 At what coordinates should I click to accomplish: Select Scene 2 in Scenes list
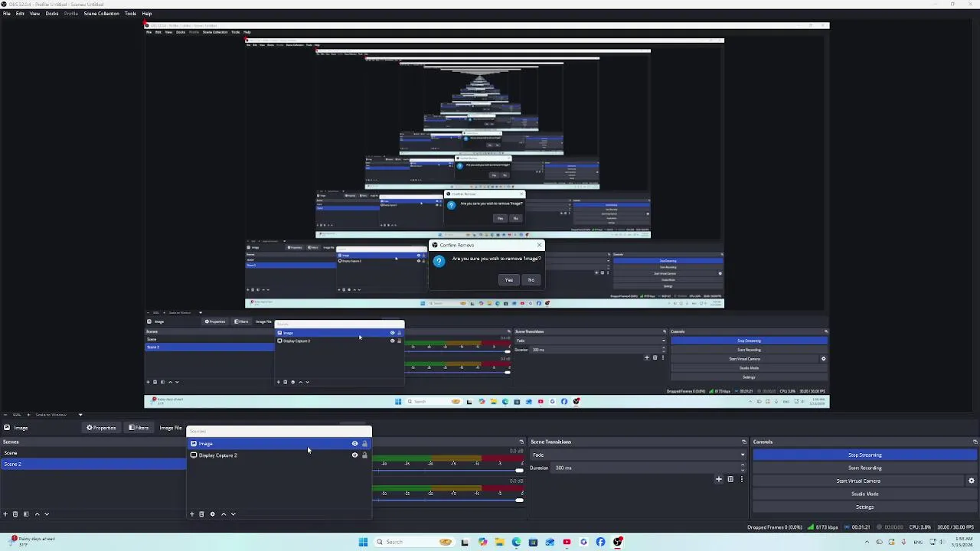[x=93, y=464]
